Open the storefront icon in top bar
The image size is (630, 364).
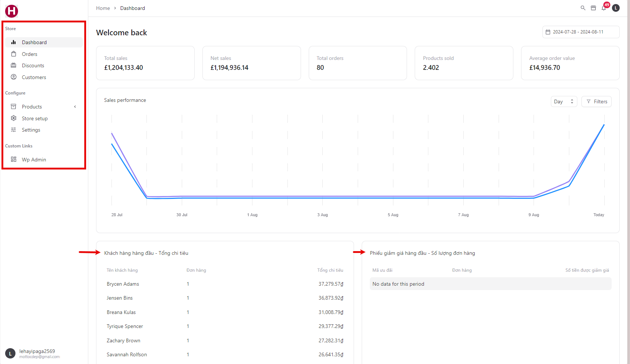[x=593, y=8]
